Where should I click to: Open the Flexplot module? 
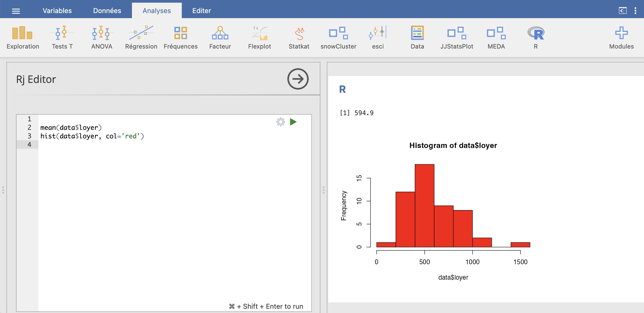[259, 38]
